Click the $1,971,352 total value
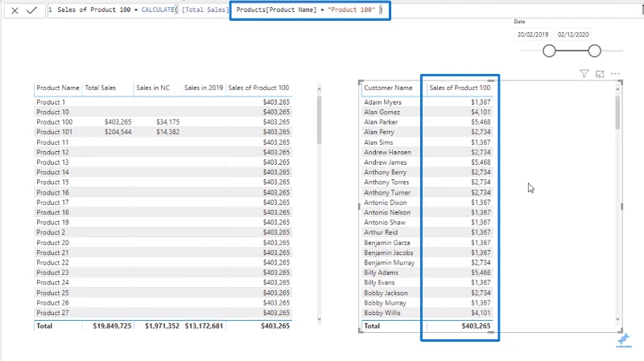644x361 pixels. pos(162,326)
